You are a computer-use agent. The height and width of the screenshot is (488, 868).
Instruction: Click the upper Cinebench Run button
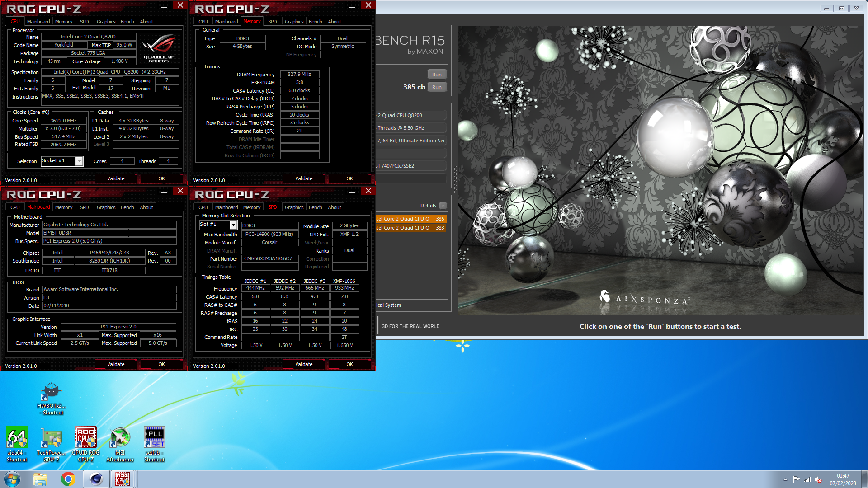[437, 75]
